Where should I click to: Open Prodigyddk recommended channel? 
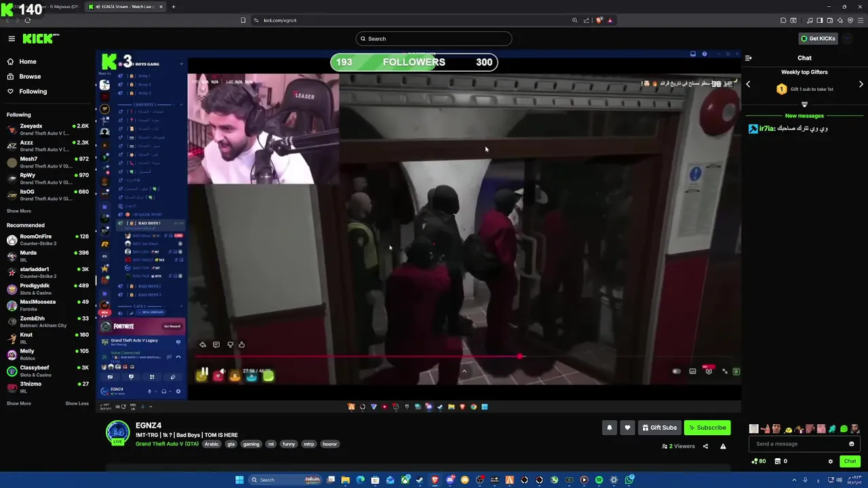click(47, 288)
